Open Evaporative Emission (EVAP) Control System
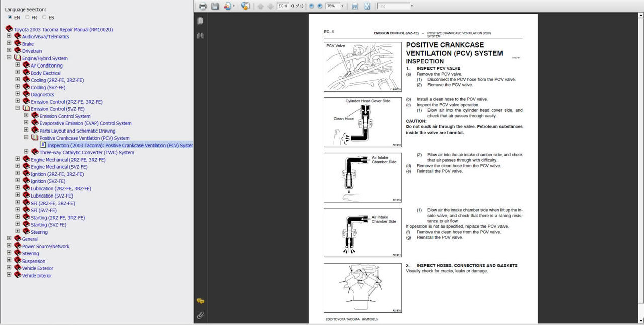The width and height of the screenshot is (644, 325). pos(86,123)
